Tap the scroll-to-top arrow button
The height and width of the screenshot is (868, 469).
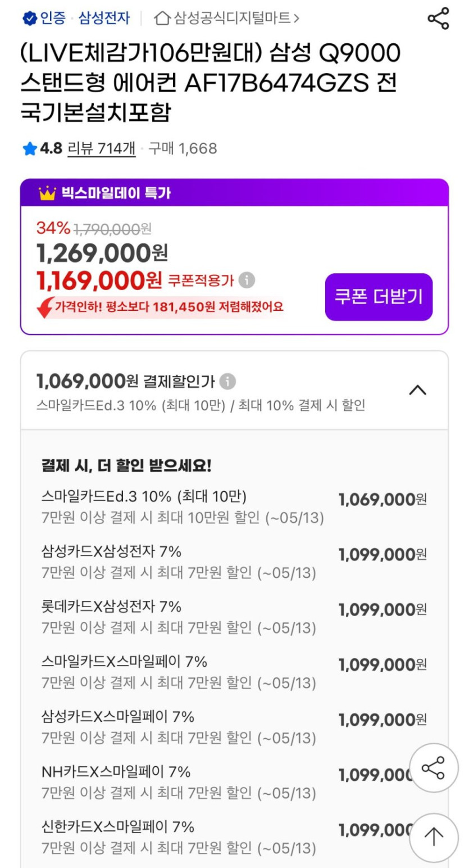pos(433,838)
